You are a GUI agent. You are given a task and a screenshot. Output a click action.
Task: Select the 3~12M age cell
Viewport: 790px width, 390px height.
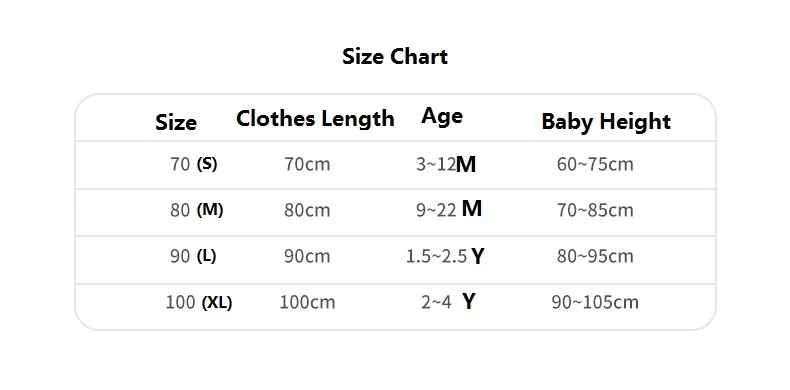pyautogui.click(x=446, y=164)
